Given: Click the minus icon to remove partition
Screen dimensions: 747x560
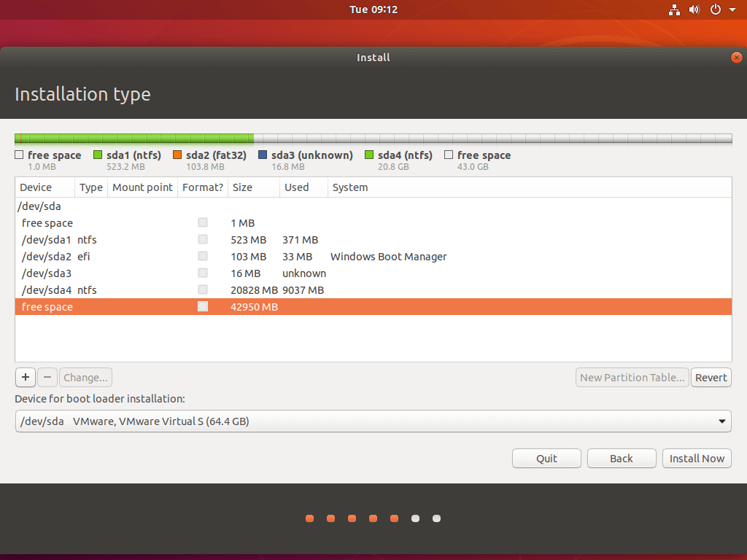Looking at the screenshot, I should click(x=47, y=377).
